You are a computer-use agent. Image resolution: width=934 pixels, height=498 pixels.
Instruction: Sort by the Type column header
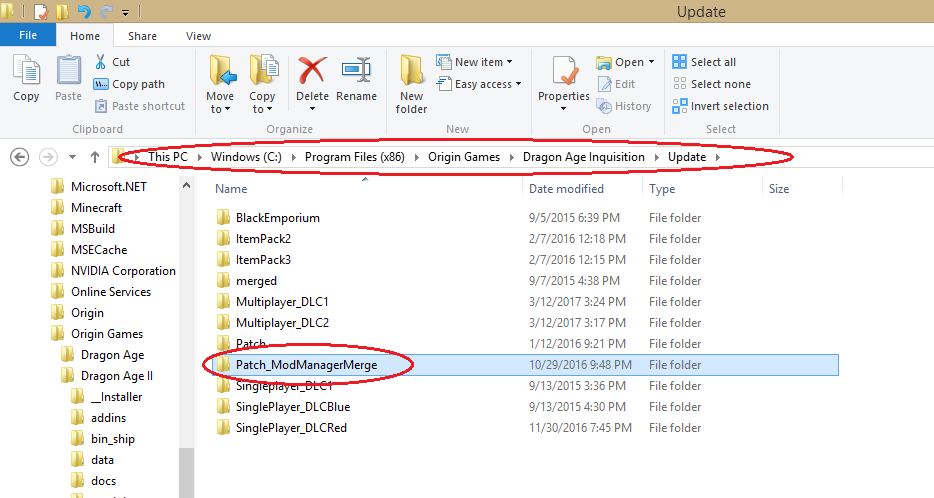662,189
